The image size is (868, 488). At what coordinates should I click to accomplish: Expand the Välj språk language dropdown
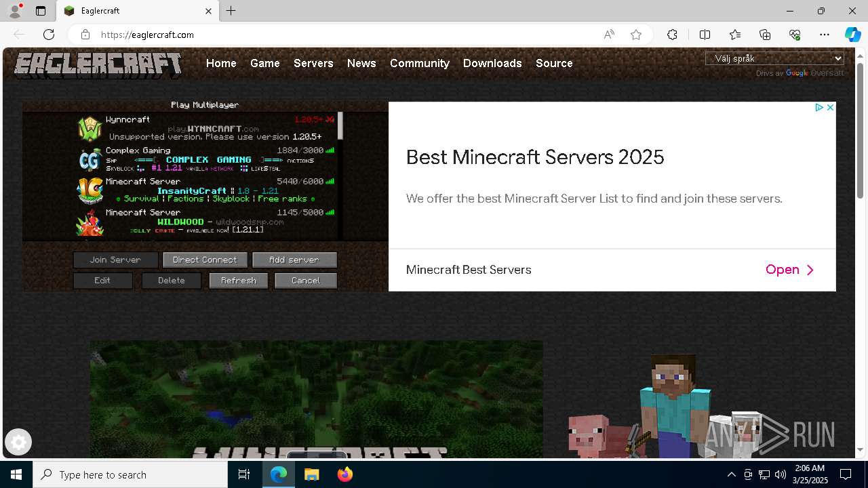click(774, 58)
